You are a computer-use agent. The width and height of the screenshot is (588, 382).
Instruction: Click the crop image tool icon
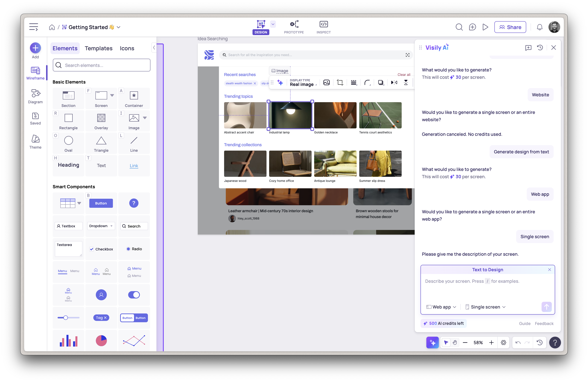340,82
